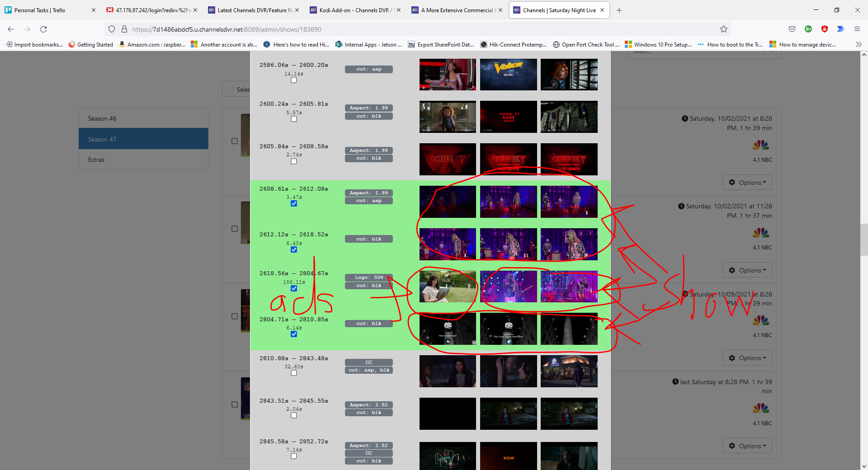This screenshot has width=868, height=470.
Task: Click the red shield extension icon
Action: click(824, 29)
